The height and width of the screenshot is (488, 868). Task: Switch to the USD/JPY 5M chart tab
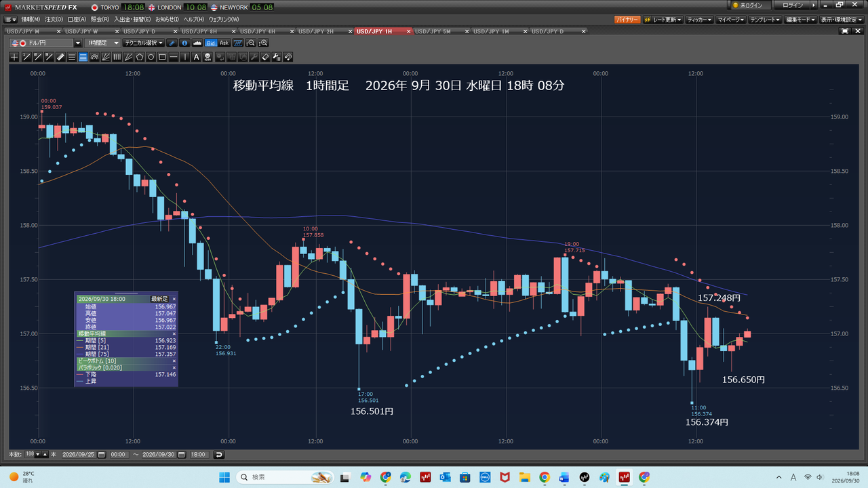[433, 31]
